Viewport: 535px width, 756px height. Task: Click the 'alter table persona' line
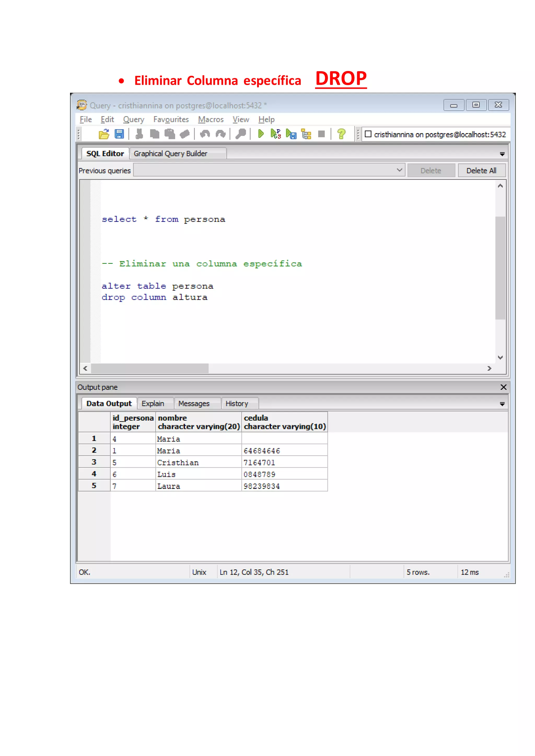(158, 286)
